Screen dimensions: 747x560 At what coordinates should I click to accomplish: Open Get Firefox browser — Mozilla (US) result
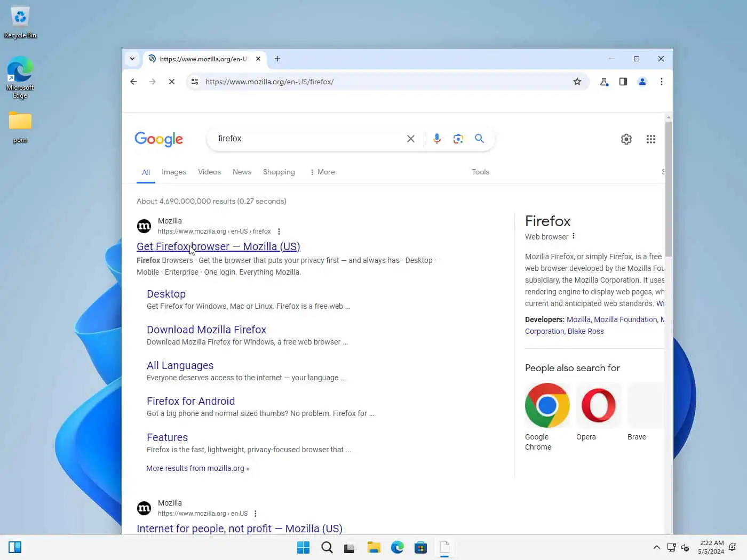pyautogui.click(x=218, y=246)
